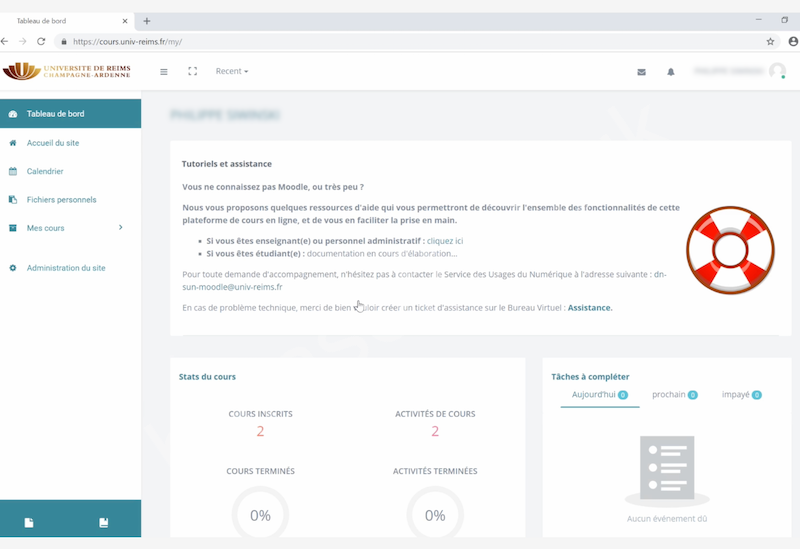The width and height of the screenshot is (800, 549).
Task: Click the Tutoriels et assistance heading
Action: click(227, 164)
